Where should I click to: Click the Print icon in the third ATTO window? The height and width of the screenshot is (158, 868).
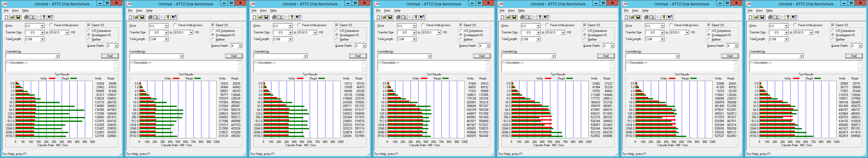coord(274,17)
